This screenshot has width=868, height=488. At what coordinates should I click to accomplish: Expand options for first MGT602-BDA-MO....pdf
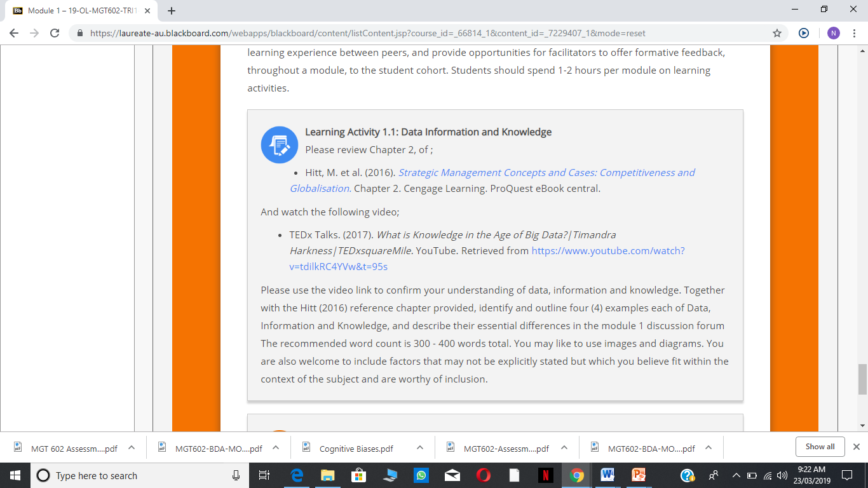pos(276,447)
